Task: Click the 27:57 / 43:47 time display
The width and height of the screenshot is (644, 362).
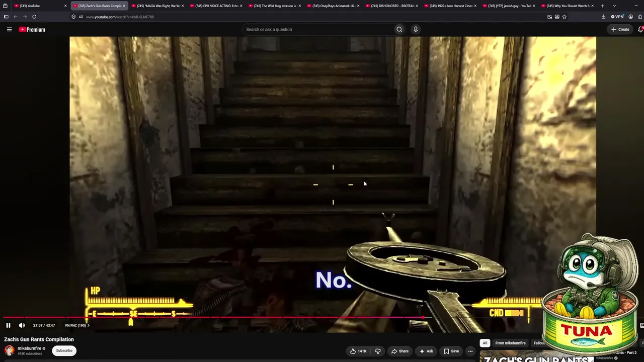Action: (x=44, y=325)
